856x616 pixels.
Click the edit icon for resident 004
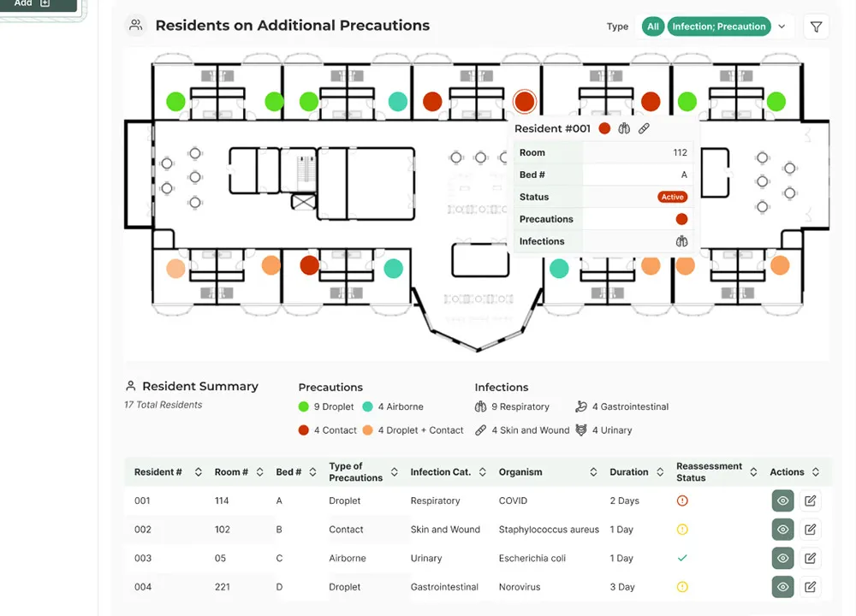click(810, 587)
